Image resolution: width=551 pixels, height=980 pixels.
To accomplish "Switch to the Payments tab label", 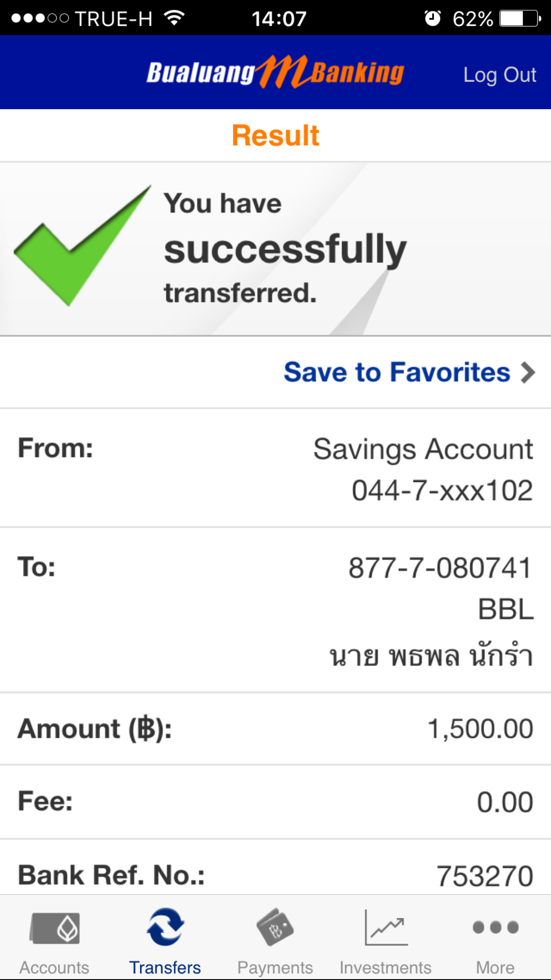I will pos(275,968).
